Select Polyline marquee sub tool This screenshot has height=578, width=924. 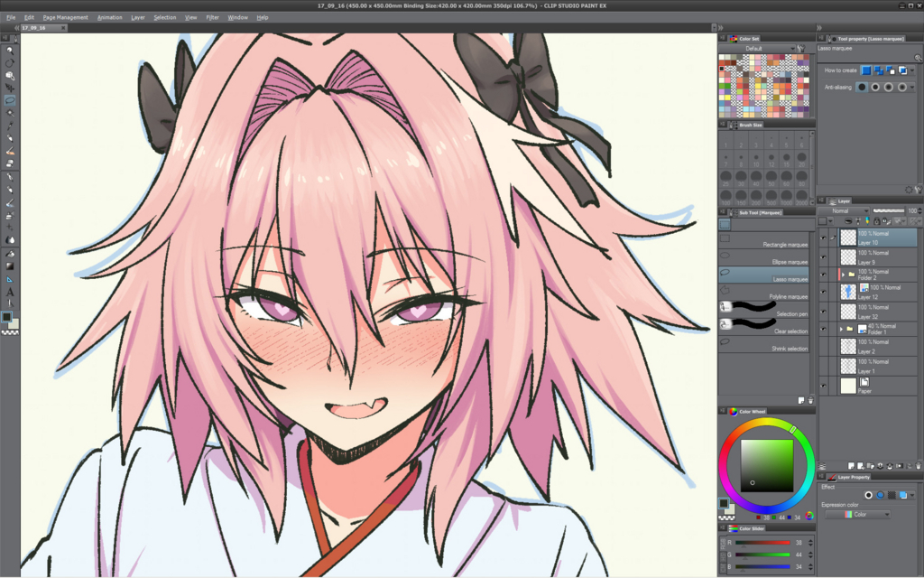pos(763,293)
